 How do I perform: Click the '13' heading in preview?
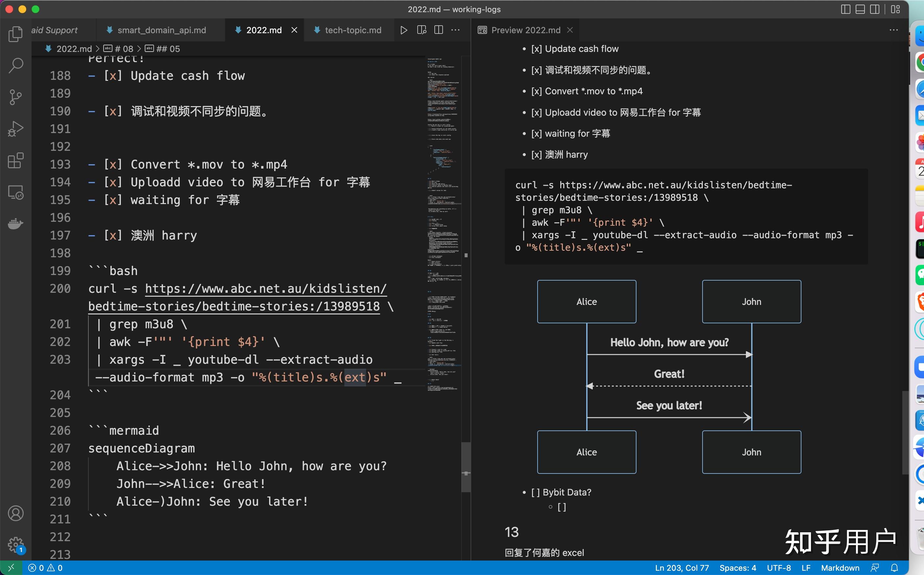(x=511, y=532)
